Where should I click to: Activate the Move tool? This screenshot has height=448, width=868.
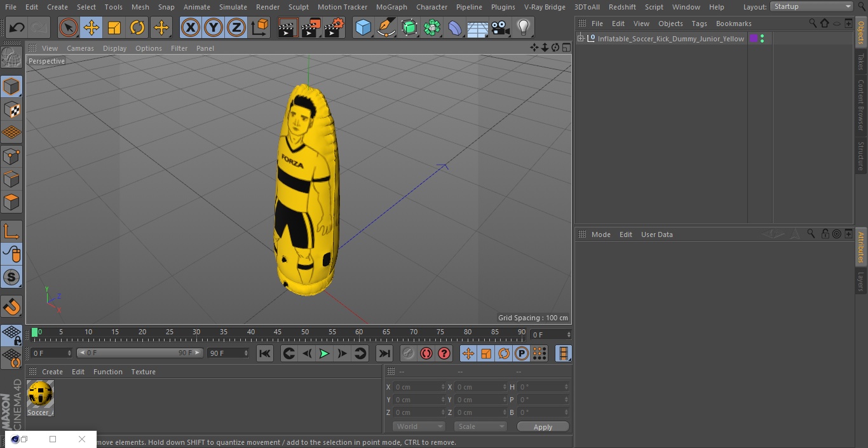pos(92,28)
